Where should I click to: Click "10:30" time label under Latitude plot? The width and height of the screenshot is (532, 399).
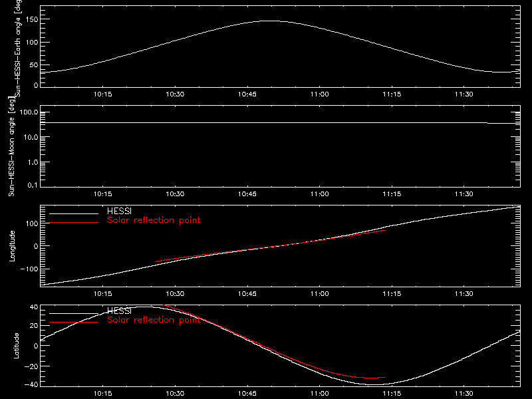click(175, 394)
